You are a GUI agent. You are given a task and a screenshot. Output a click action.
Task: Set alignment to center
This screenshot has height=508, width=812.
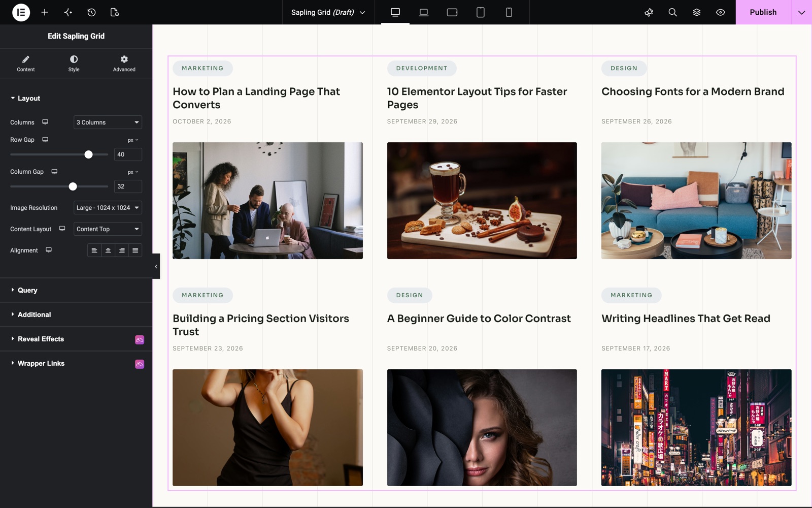108,250
